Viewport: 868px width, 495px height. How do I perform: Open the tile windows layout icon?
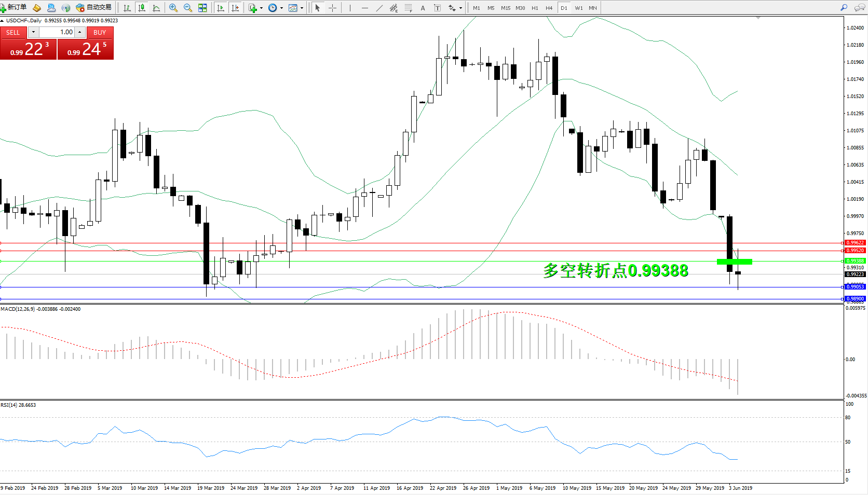[x=202, y=8]
